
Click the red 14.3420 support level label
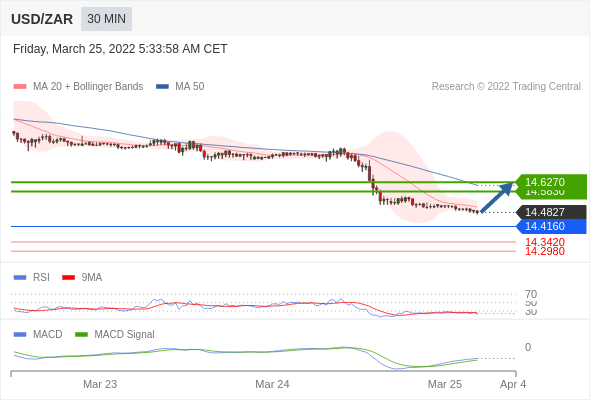[545, 242]
